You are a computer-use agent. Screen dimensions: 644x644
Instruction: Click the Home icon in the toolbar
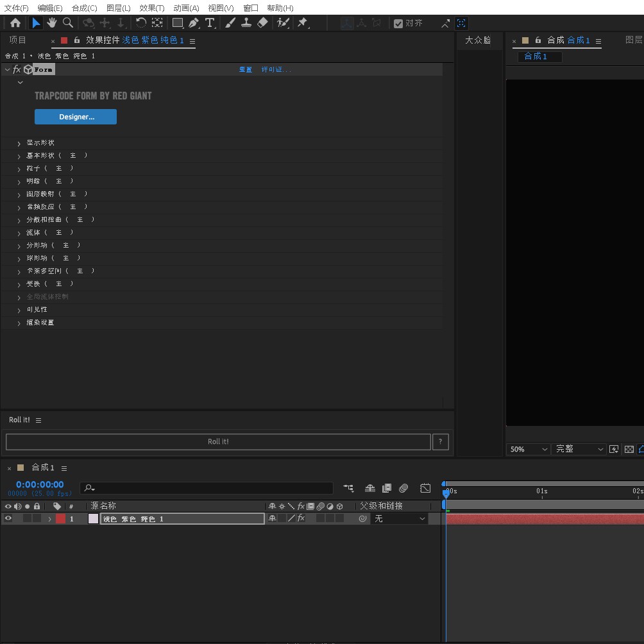(x=15, y=23)
